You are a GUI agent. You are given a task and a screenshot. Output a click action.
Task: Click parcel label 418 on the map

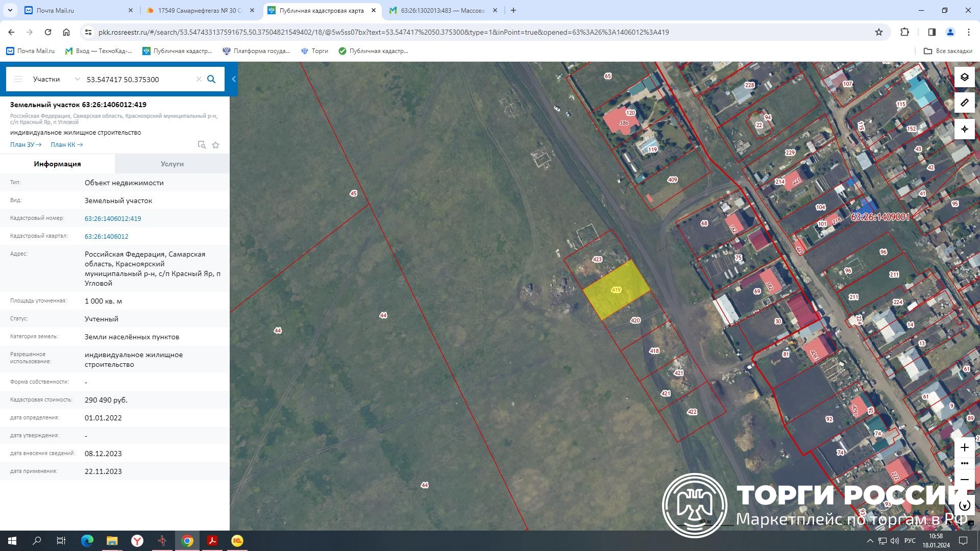coord(654,351)
